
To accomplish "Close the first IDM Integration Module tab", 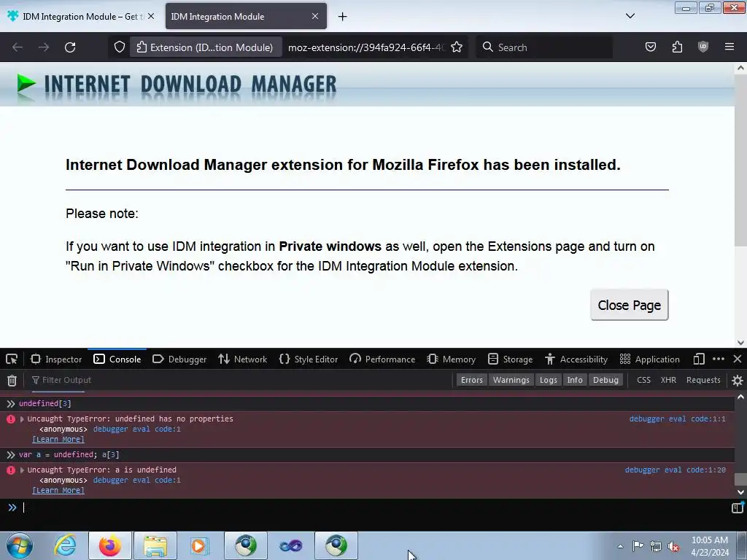I will 151,16.
